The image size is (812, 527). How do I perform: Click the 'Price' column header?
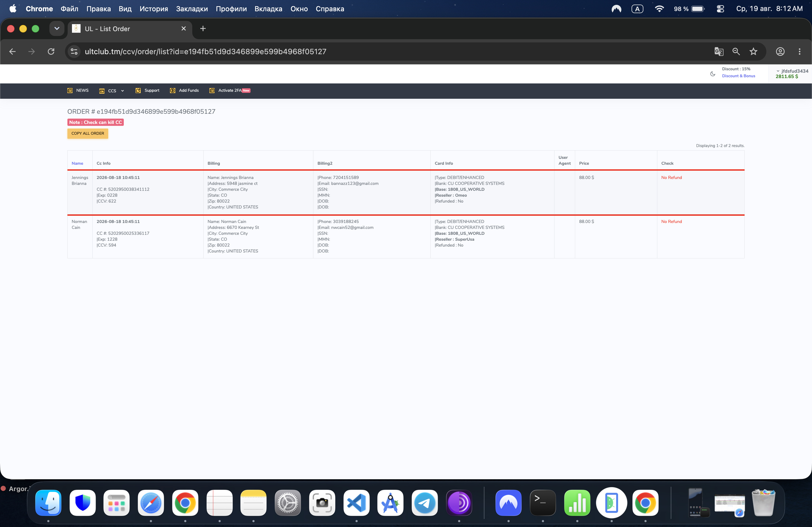[584, 163]
